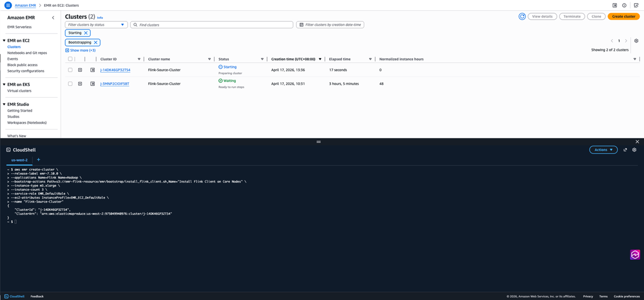644x300 pixels.
Task: Open CloudShell settings gear
Action: click(x=634, y=150)
